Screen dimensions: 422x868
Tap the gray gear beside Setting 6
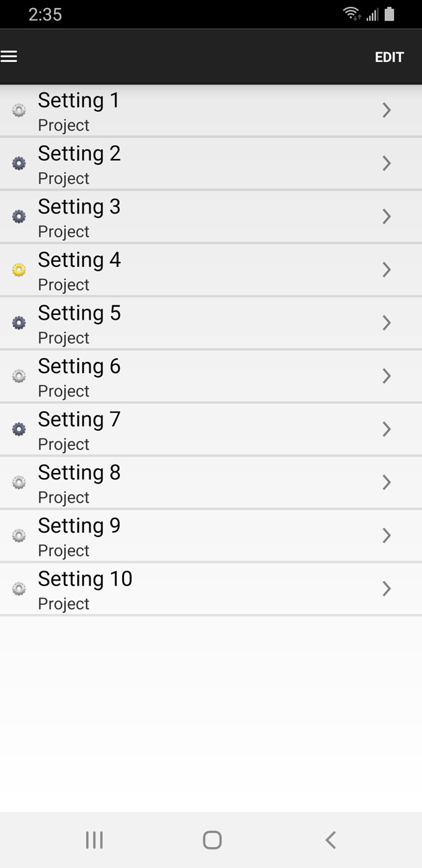pos(19,376)
